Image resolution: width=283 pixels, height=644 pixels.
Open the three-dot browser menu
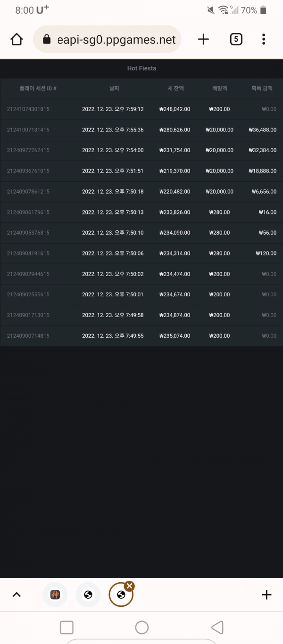tap(264, 39)
